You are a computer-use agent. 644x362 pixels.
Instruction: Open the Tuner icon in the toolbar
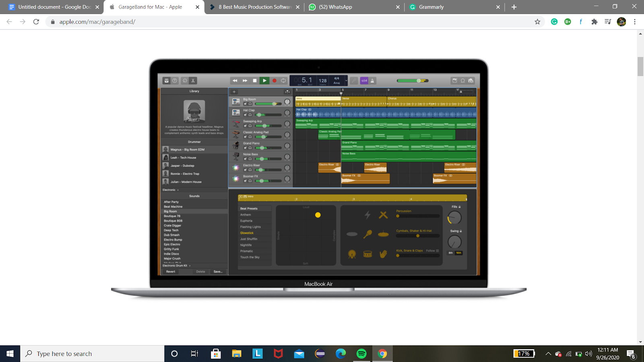click(x=354, y=80)
